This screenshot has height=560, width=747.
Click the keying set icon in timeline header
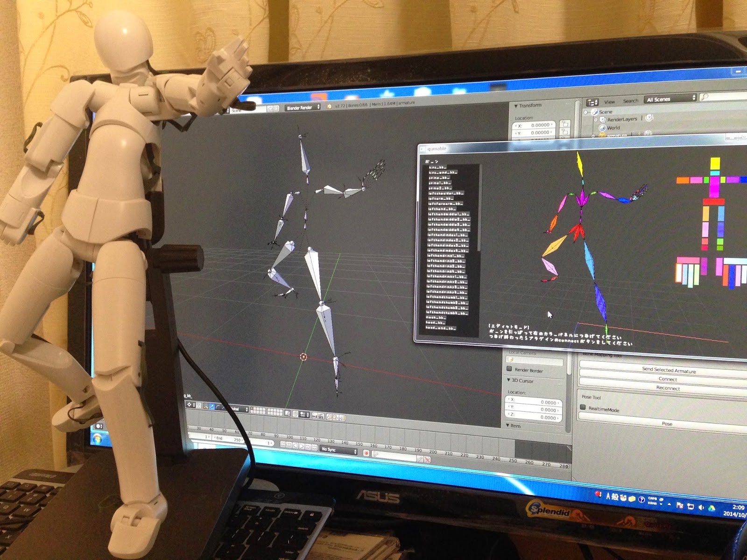[x=376, y=454]
